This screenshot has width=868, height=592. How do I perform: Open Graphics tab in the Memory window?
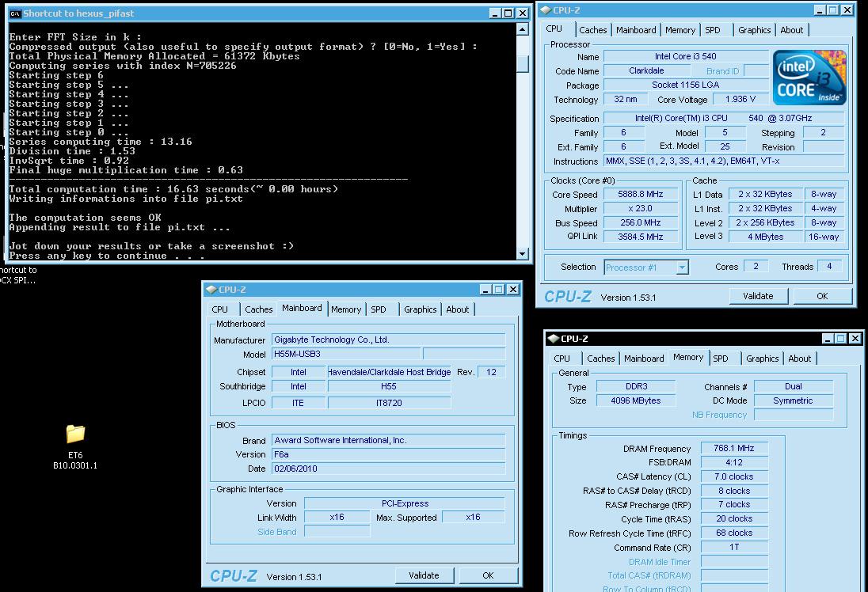pyautogui.click(x=762, y=359)
